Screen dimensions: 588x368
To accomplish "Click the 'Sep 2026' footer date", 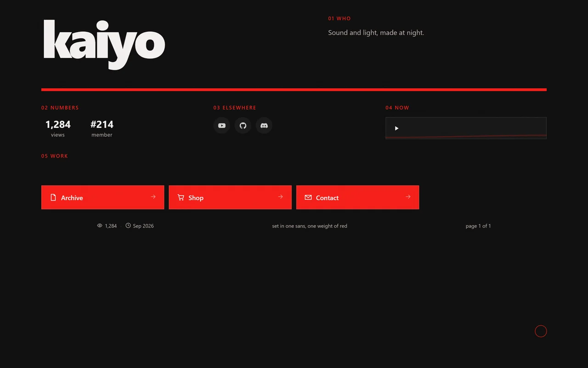I will (x=143, y=226).
